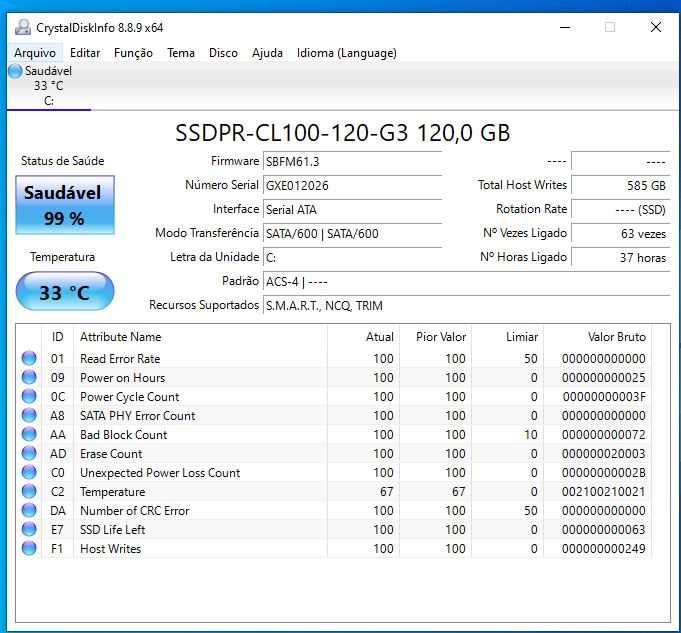
Task: Select the SATA PHY Error Count attribute name
Action: [138, 416]
